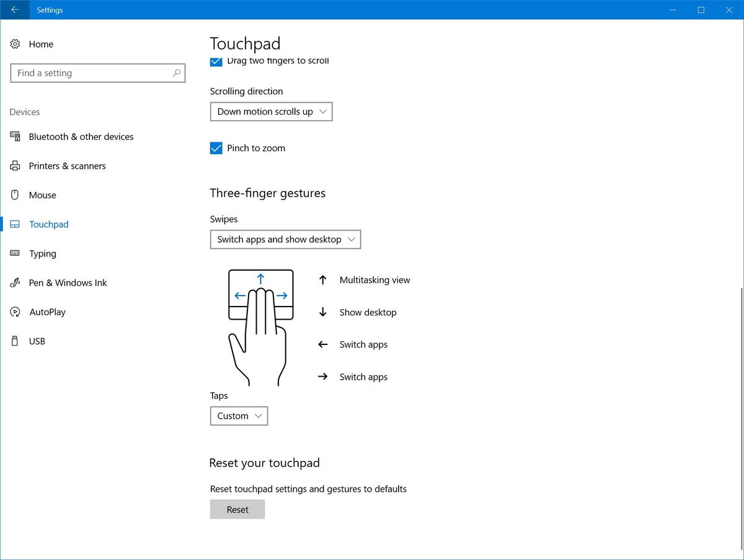Click the Swipes label
Viewport: 744px width, 560px height.
tap(224, 219)
